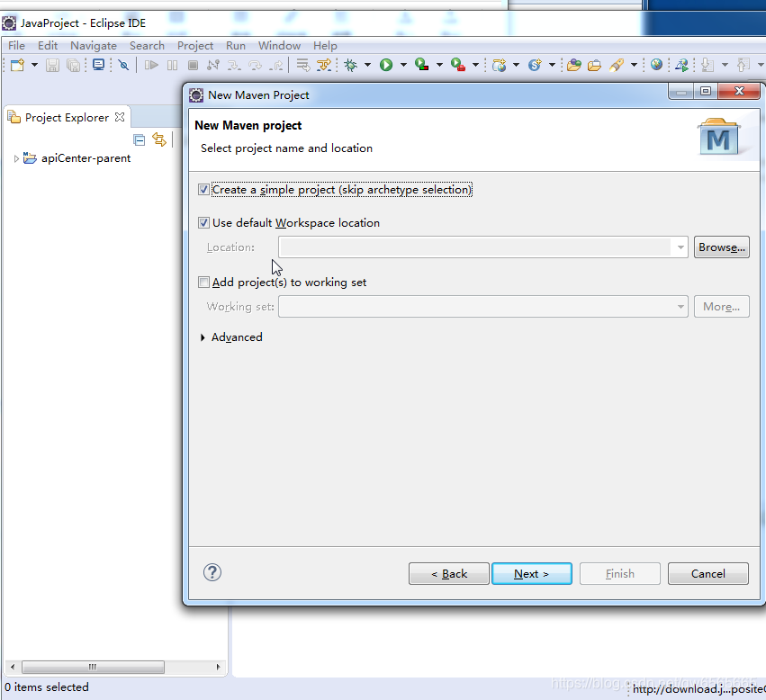The image size is (766, 700).
Task: Click the Resume debug icon
Action: coord(151,65)
